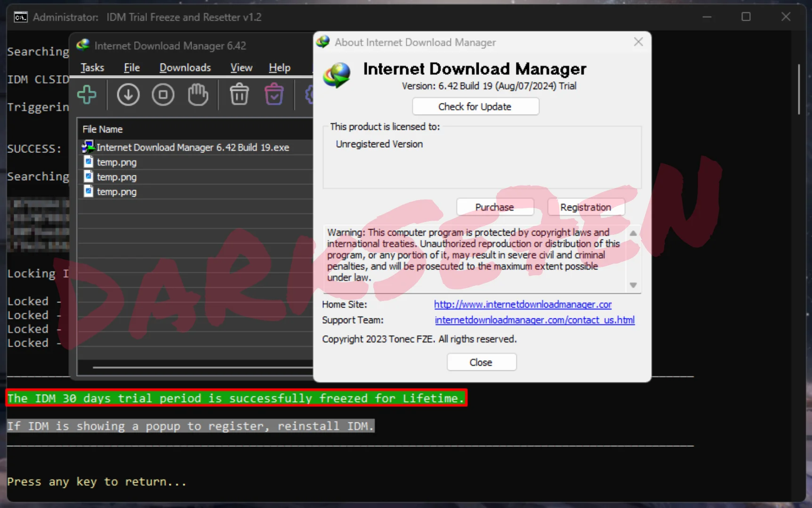Open the File menu in IDM

point(132,68)
